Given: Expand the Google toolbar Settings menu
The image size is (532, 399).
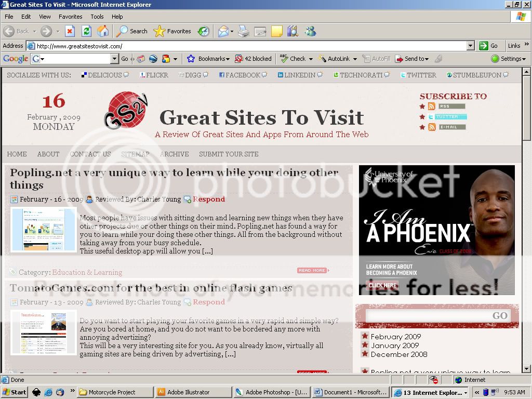Looking at the screenshot, I should tap(509, 59).
